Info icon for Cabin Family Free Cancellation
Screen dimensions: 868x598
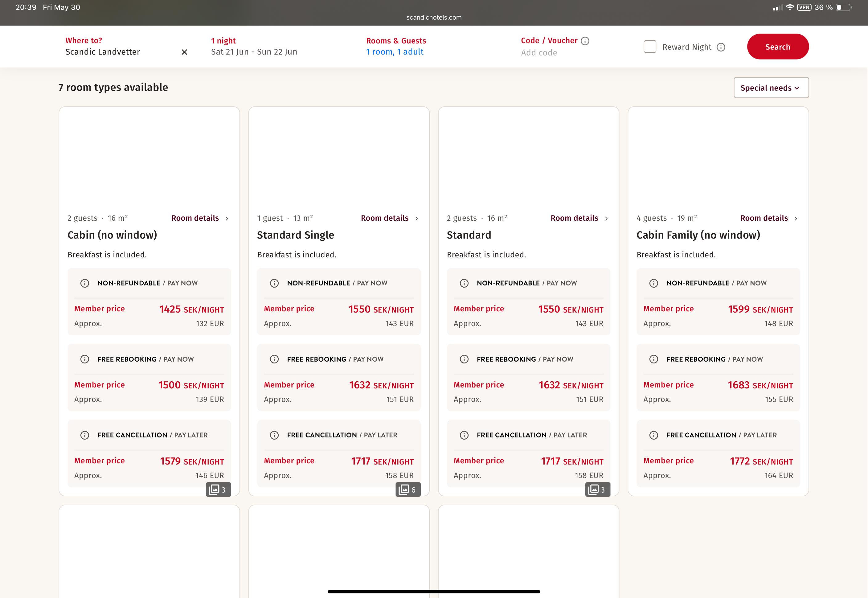pos(653,435)
